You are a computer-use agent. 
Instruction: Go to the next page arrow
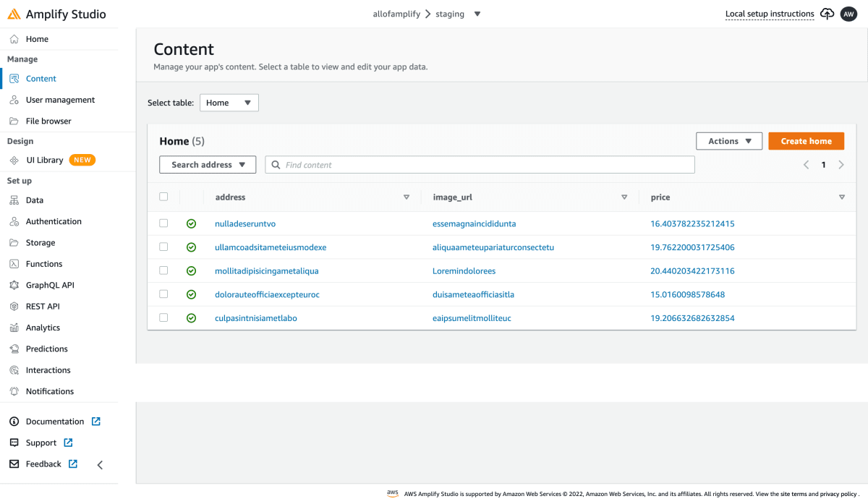coord(841,165)
